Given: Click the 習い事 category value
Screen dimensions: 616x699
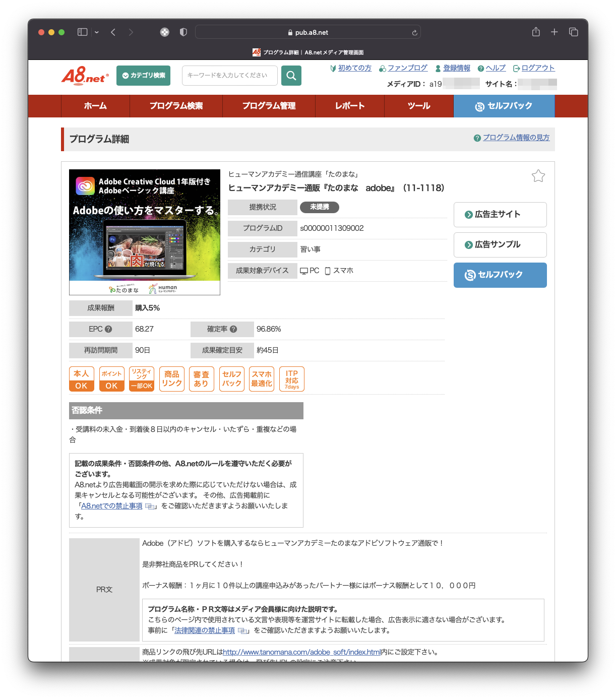Looking at the screenshot, I should pos(311,249).
